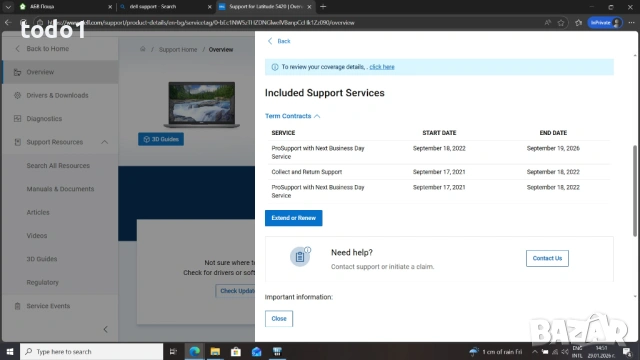The width and height of the screenshot is (640, 360).
Task: Close the Support for Latitude 5420 tab
Action: 309,7
